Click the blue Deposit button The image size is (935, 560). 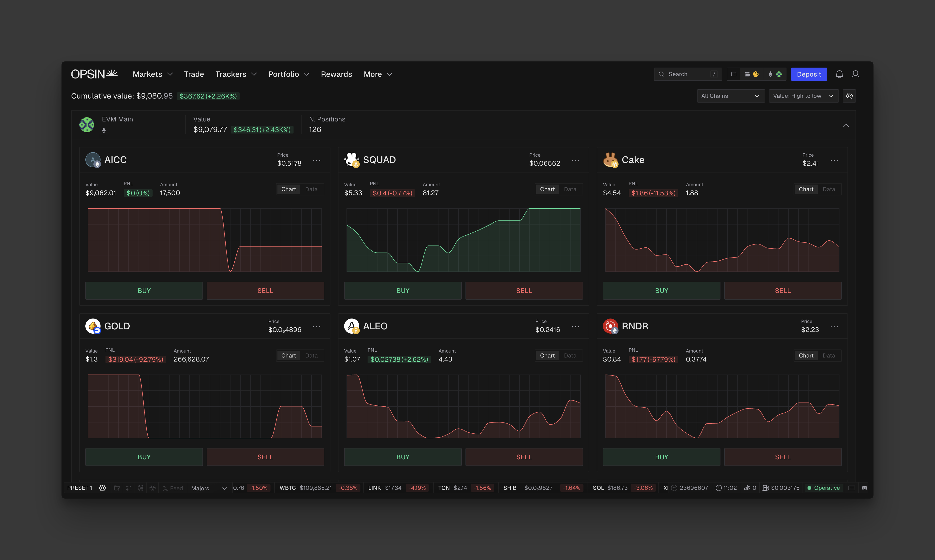808,74
